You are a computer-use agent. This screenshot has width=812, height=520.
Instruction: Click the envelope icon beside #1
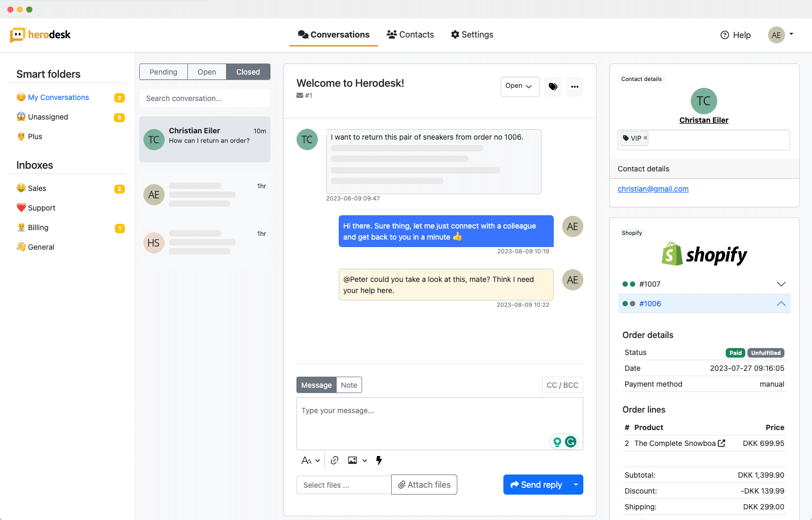[300, 96]
